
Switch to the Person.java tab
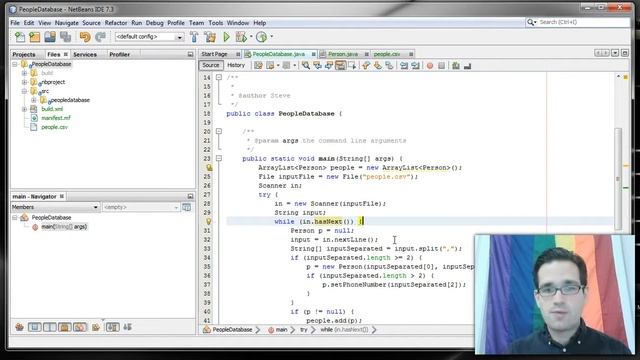click(343, 54)
